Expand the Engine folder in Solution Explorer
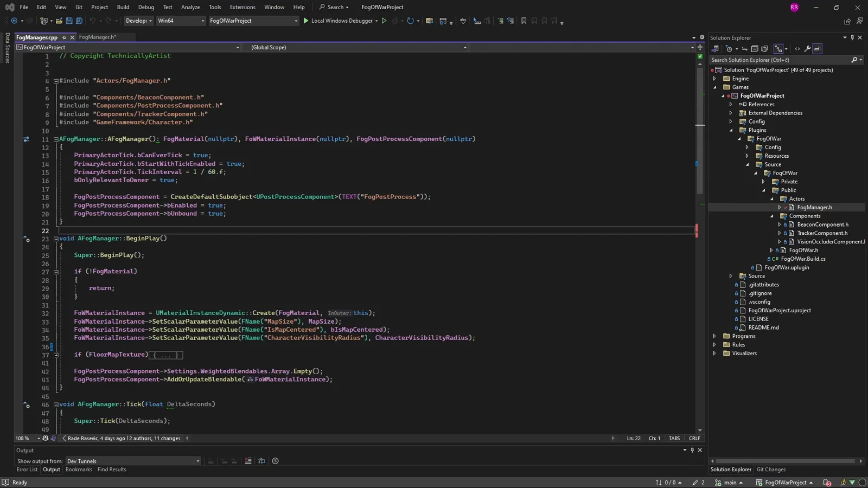The height and width of the screenshot is (488, 868). [x=715, y=79]
